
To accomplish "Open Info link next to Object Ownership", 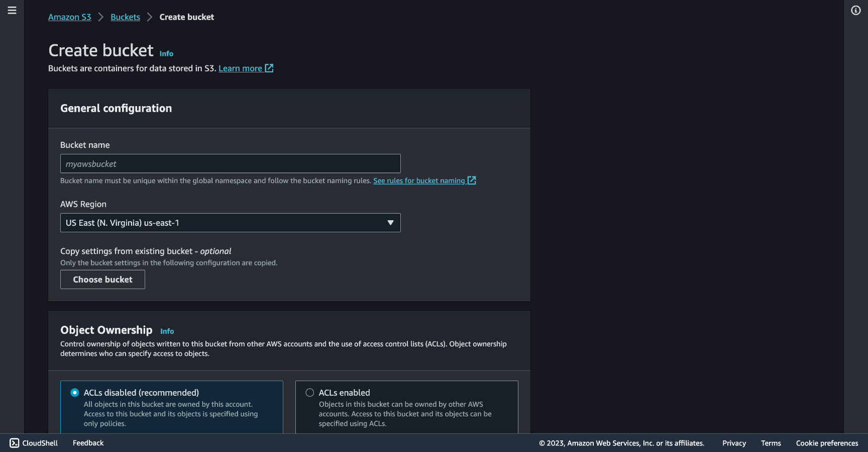I will [x=167, y=331].
